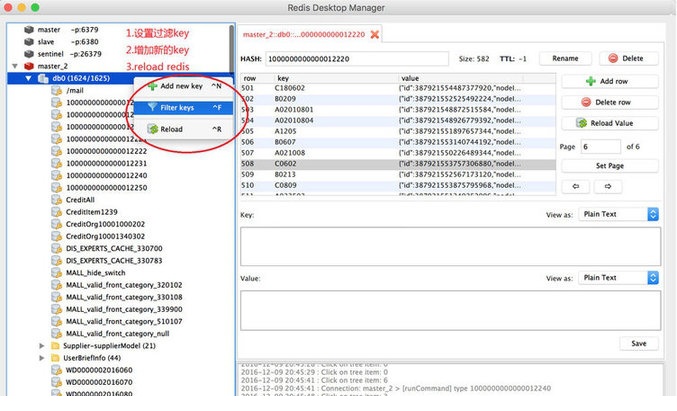The height and width of the screenshot is (411, 677).
Task: Choose Reload from context menu
Action: pyautogui.click(x=184, y=129)
